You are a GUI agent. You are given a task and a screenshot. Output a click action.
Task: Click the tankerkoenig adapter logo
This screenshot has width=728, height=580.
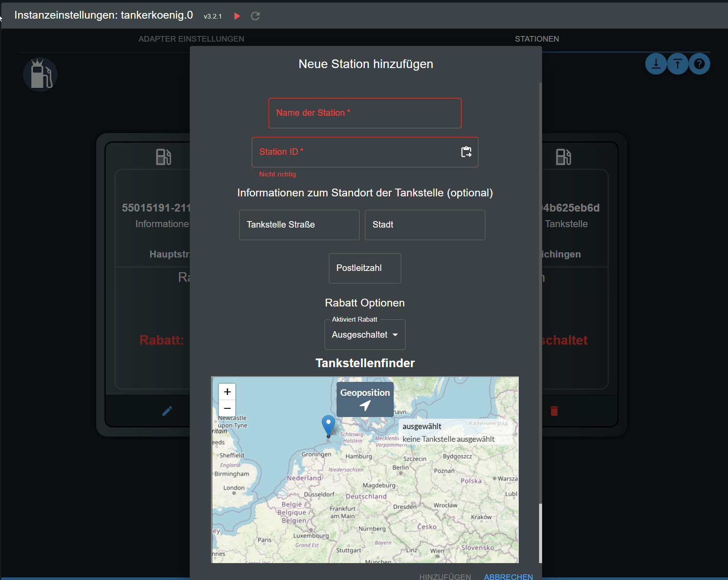[40, 75]
